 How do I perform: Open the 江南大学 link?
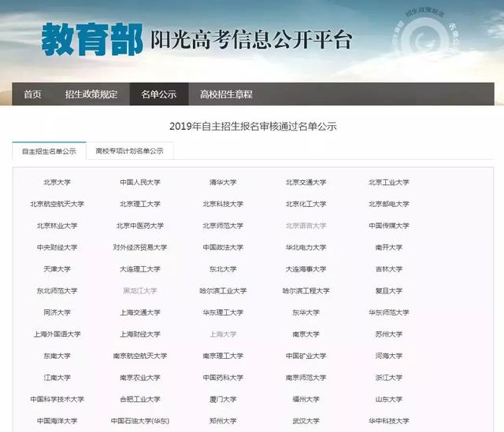click(x=57, y=377)
